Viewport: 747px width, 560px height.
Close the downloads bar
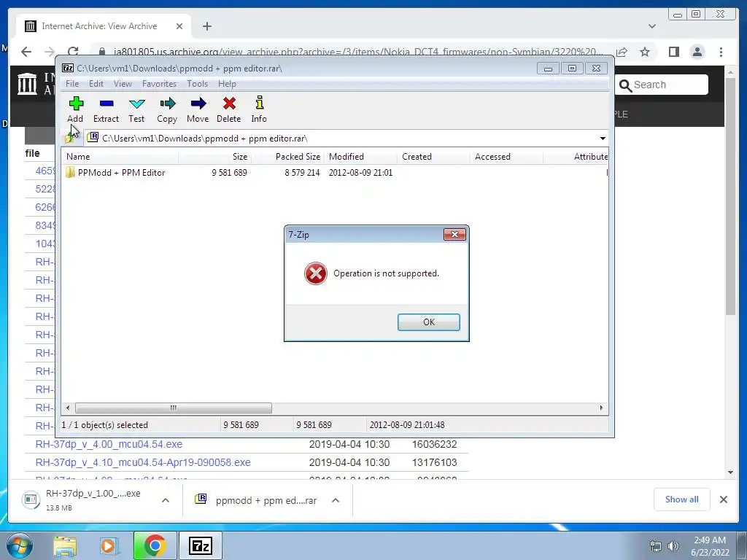723,499
